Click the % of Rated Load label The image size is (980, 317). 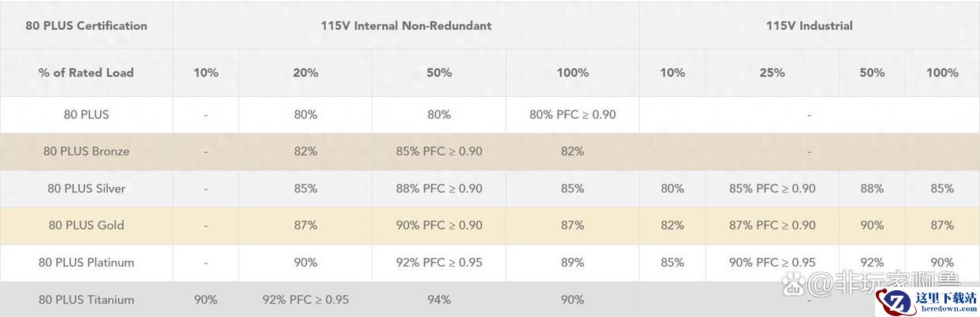tap(86, 73)
